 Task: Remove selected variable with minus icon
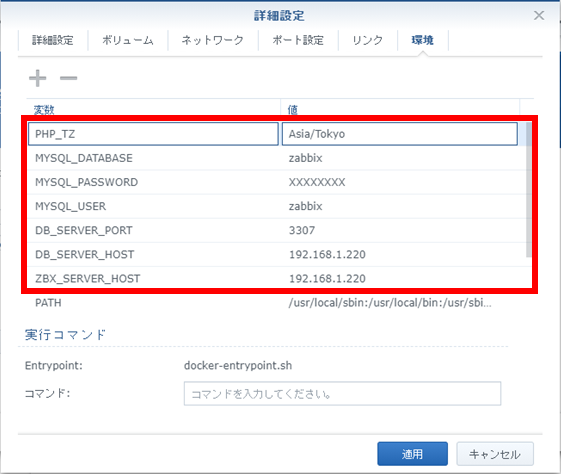click(68, 78)
